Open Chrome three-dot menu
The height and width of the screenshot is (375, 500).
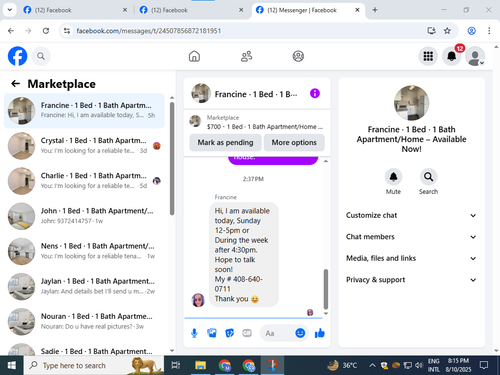point(489,31)
